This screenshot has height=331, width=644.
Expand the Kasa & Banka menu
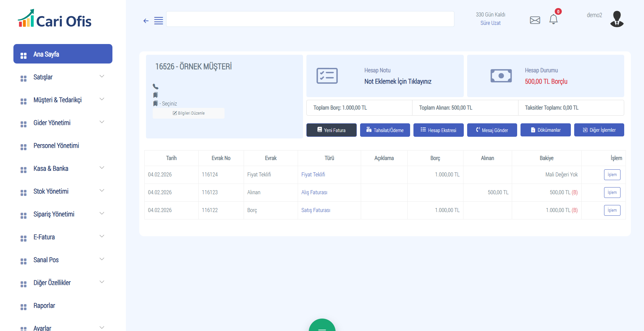click(x=63, y=169)
